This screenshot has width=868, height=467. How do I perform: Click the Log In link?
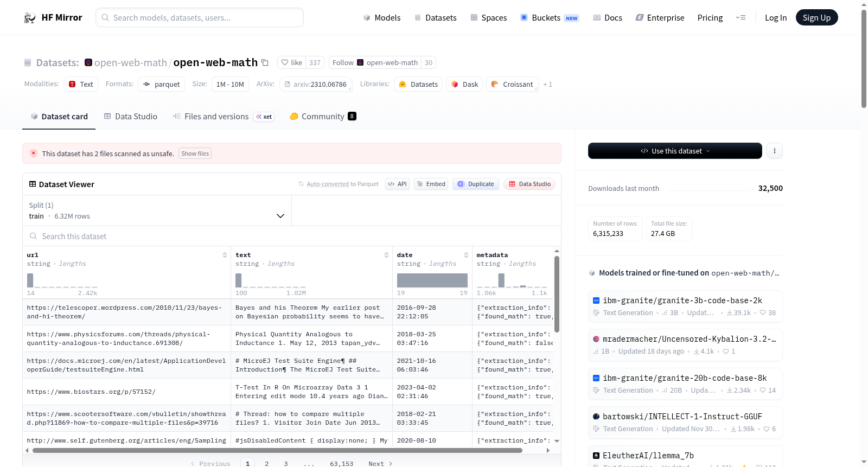click(x=776, y=18)
